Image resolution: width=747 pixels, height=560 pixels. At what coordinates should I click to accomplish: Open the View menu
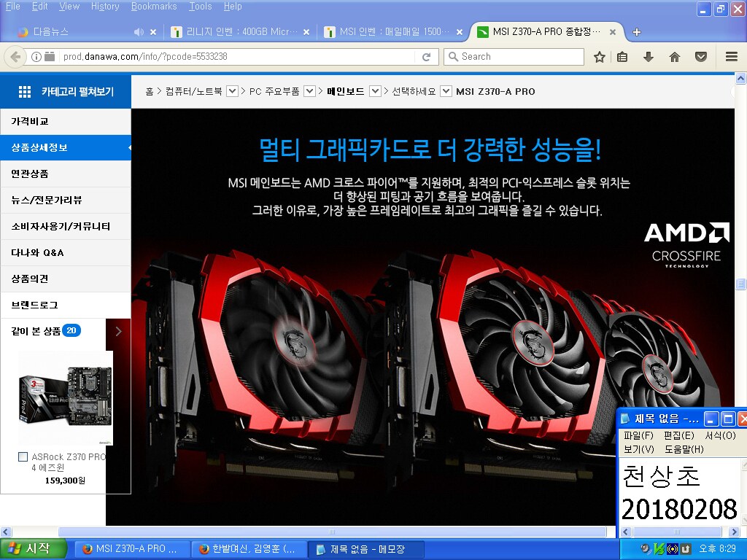(x=69, y=6)
